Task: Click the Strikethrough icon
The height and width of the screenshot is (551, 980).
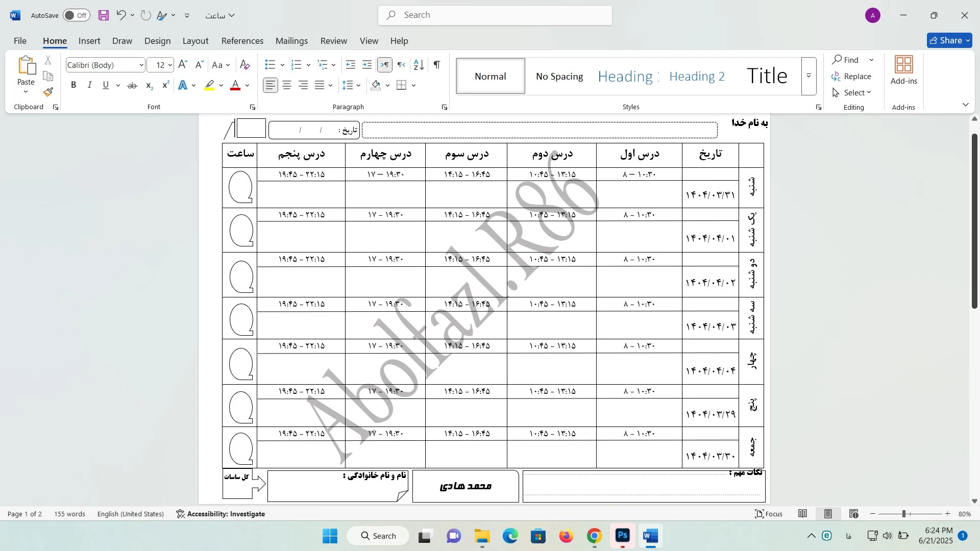Action: (132, 86)
